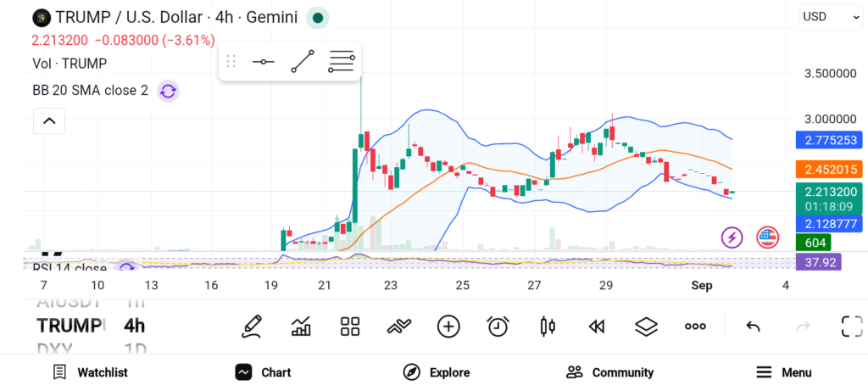
Task: Select the horizontal line drawing tool
Action: (x=263, y=61)
